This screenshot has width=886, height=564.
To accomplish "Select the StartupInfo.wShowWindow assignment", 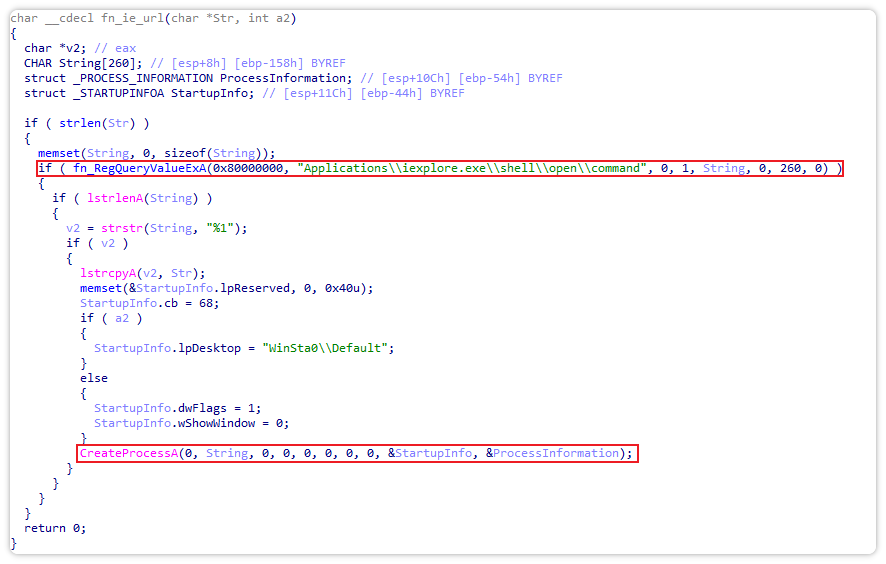I will (x=191, y=423).
